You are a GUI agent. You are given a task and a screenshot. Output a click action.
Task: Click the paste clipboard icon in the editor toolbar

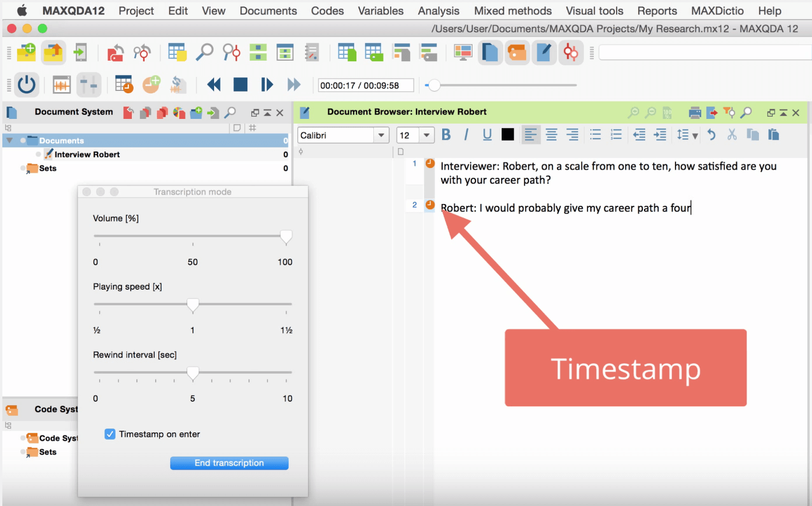click(x=773, y=135)
